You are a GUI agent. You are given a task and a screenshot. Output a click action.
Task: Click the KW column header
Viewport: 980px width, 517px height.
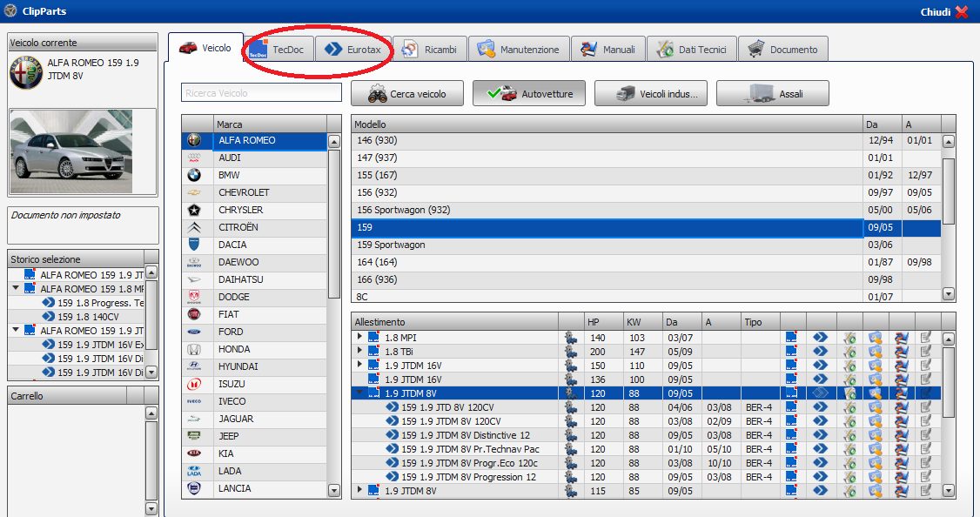[x=642, y=322]
